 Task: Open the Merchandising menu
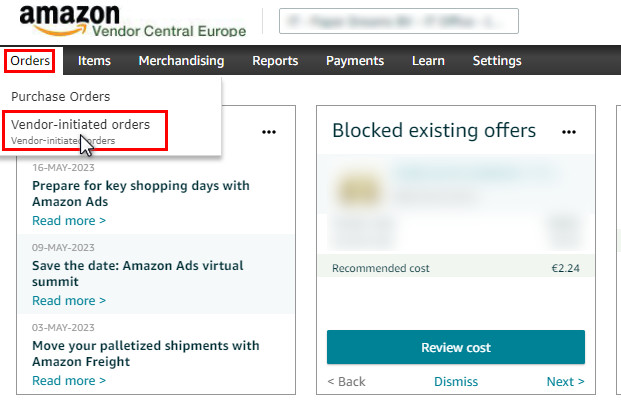point(181,61)
